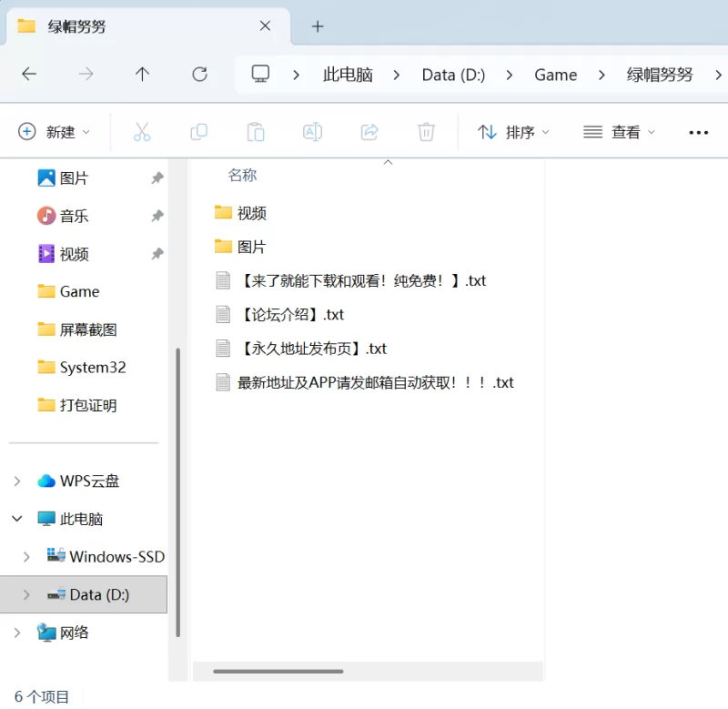Go forward with the right arrow

[86, 74]
